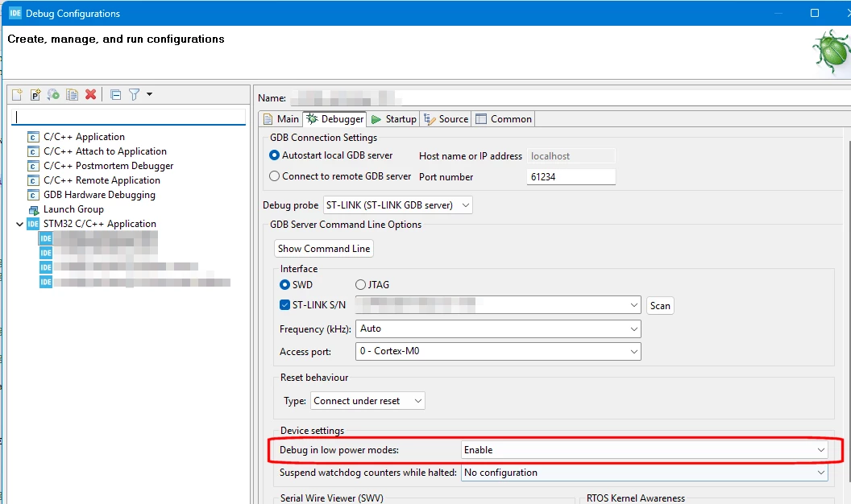
Task: Toggle the ST-LINK S/N checkbox
Action: pos(284,304)
